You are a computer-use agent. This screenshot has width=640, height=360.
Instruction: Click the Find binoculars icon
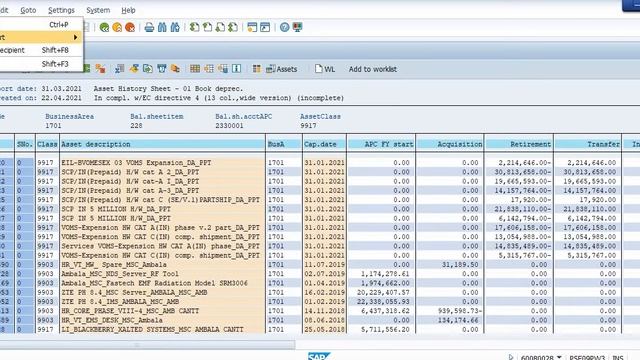[162, 27]
